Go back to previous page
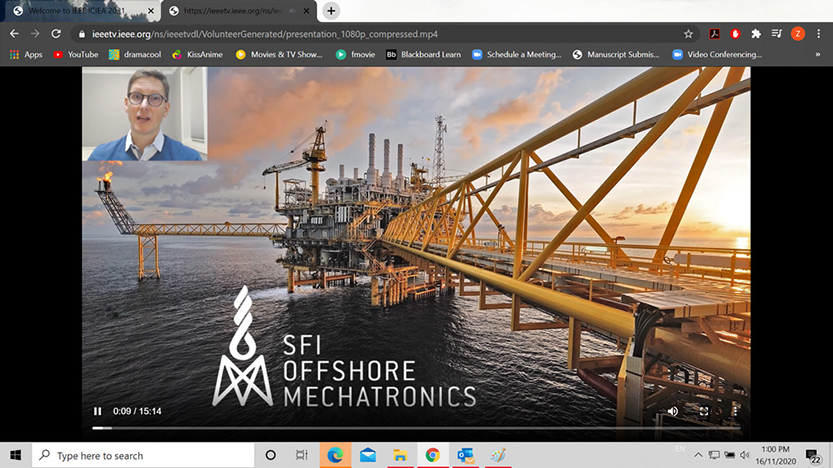 click(14, 34)
